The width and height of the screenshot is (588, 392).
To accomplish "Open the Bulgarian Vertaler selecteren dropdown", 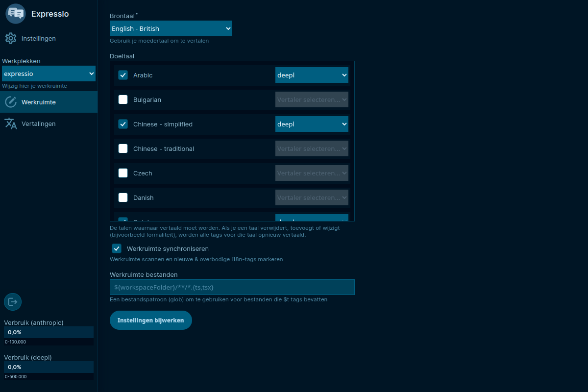I will tap(312, 99).
